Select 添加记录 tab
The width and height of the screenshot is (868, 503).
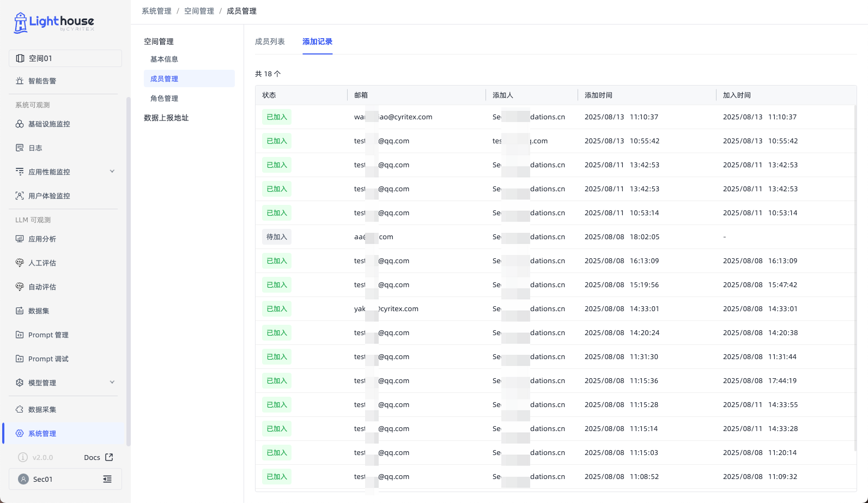pyautogui.click(x=317, y=41)
